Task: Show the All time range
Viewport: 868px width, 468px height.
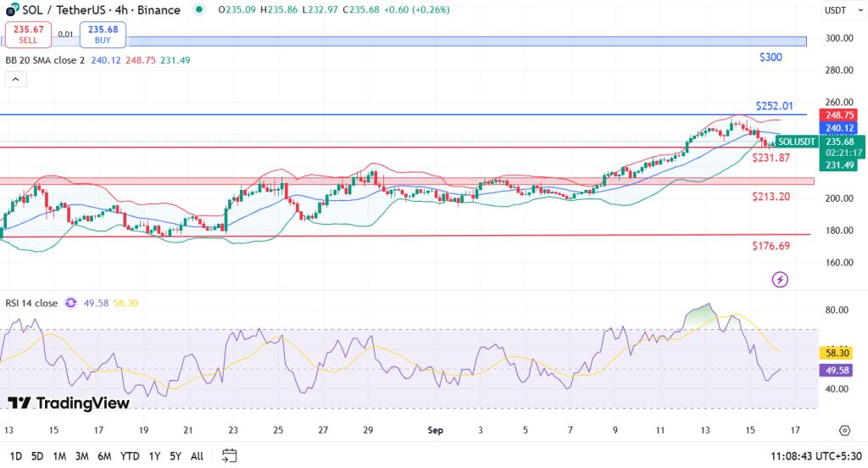Action: [197, 455]
